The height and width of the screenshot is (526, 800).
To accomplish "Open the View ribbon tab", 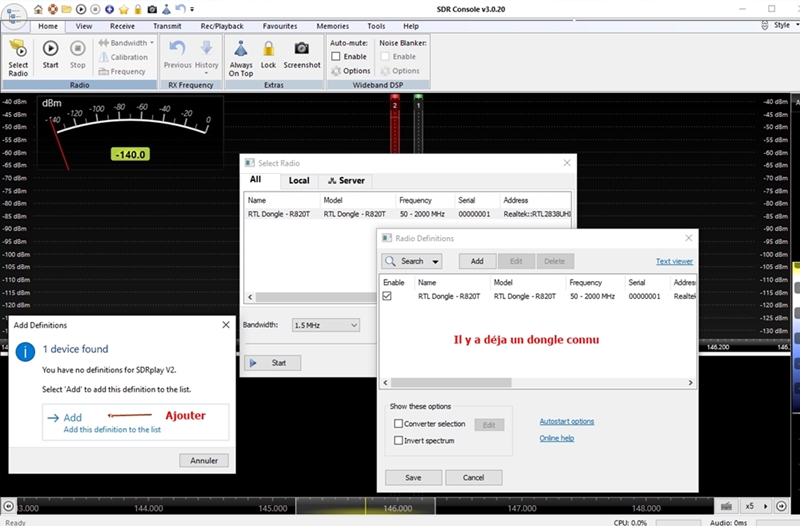I will (x=84, y=26).
